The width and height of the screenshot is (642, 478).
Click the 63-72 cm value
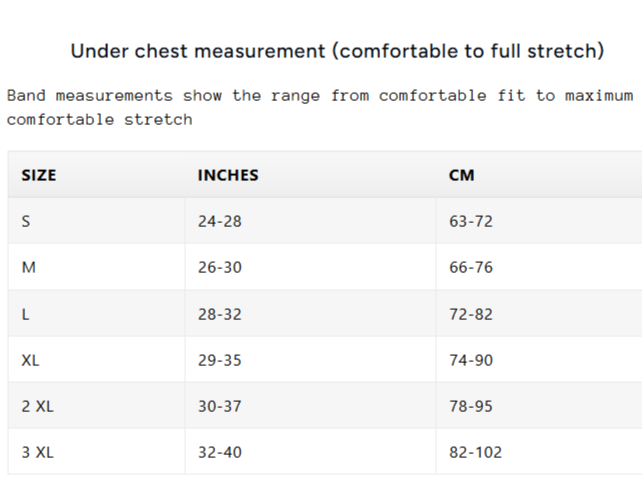tap(471, 221)
